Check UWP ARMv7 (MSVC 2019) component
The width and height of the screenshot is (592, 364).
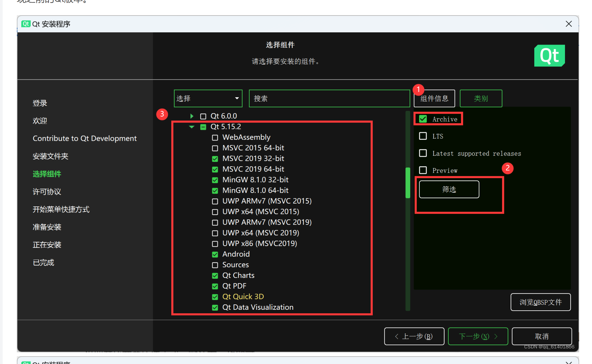[x=215, y=222]
